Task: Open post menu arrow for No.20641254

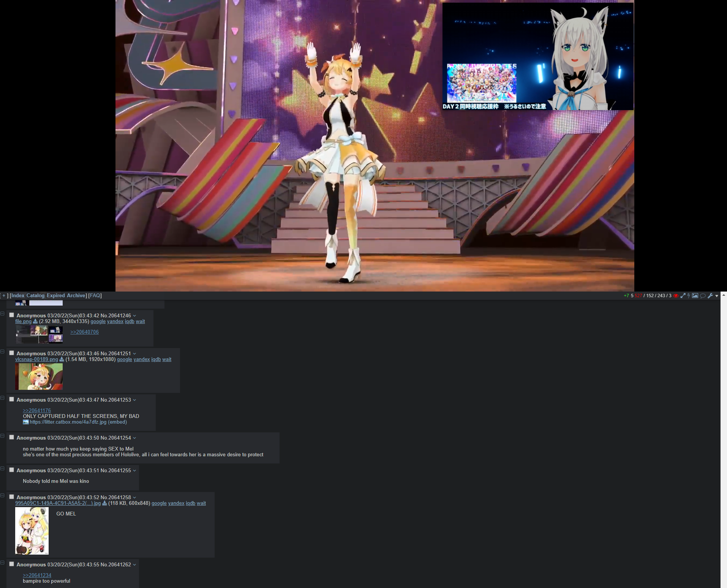Action: [134, 438]
